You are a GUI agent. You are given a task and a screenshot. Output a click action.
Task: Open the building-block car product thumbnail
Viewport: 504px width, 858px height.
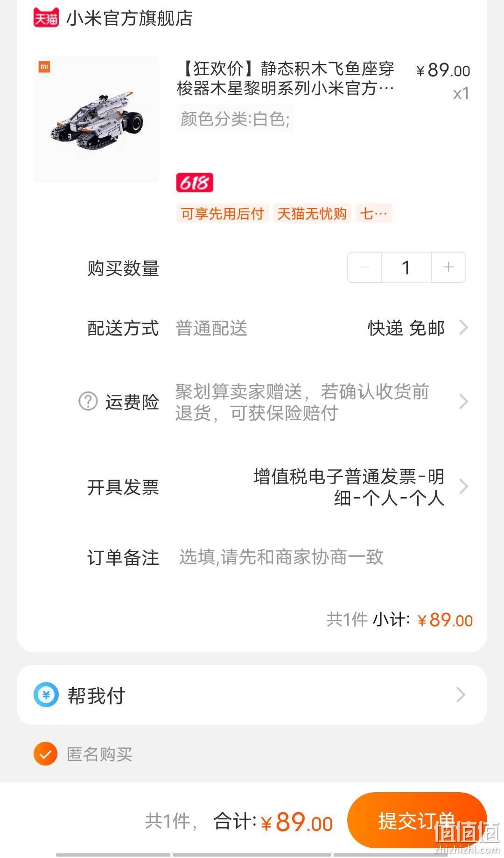click(x=97, y=120)
